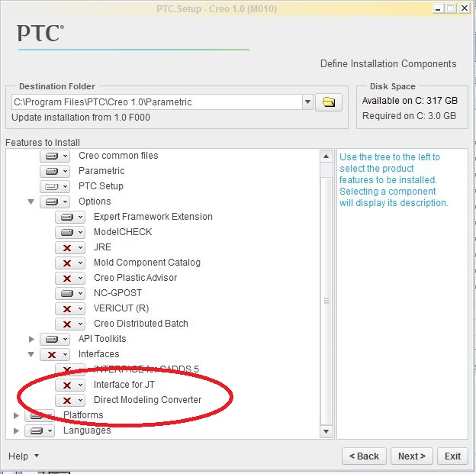The width and height of the screenshot is (476, 474).
Task: Click the scrollbar up arrow
Action: click(x=326, y=156)
